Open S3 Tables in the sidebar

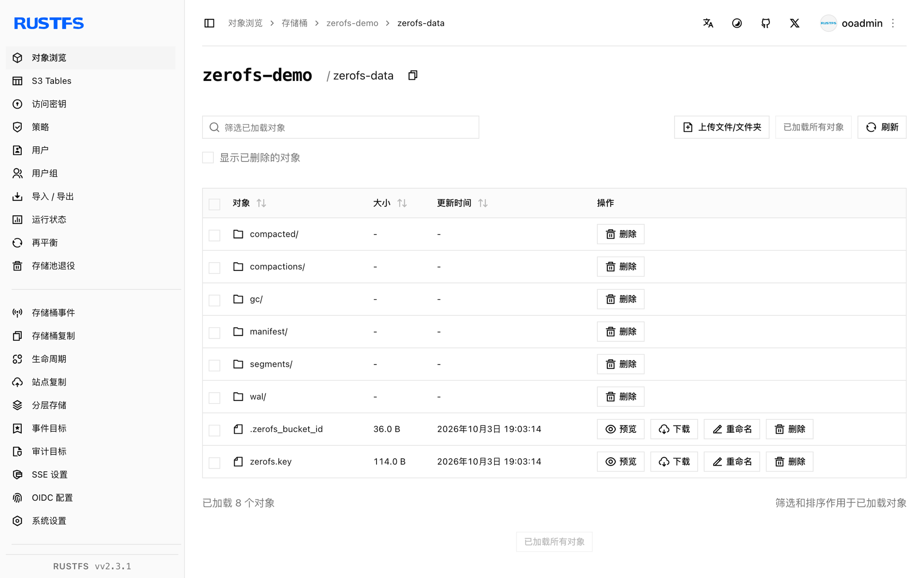[91, 81]
